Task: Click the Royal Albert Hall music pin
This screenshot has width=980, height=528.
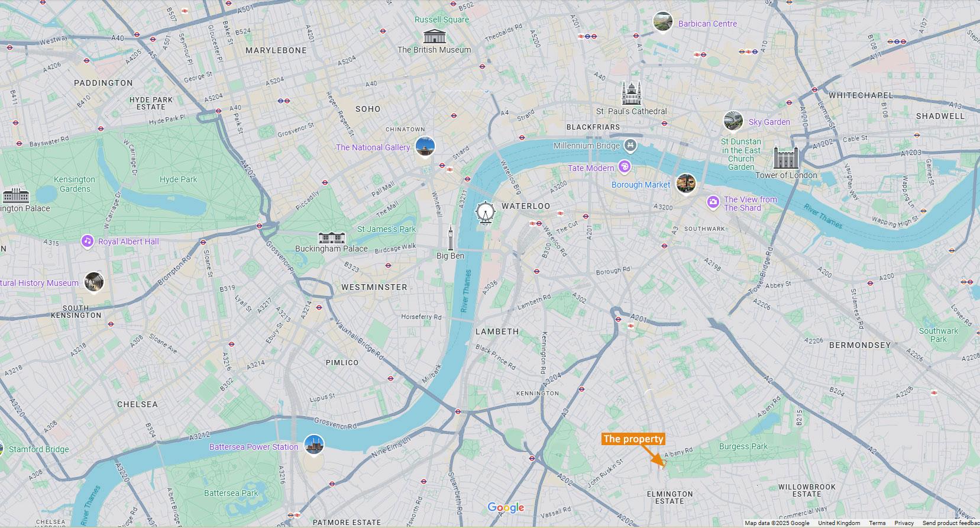Action: pyautogui.click(x=88, y=241)
